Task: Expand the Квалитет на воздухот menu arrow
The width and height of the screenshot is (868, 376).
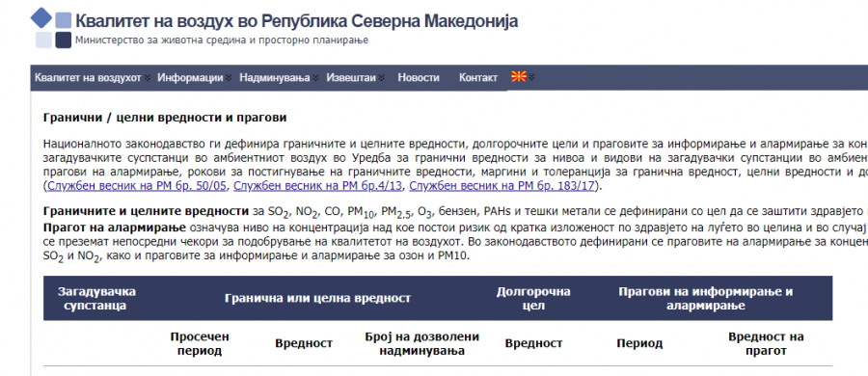Action: [x=148, y=78]
